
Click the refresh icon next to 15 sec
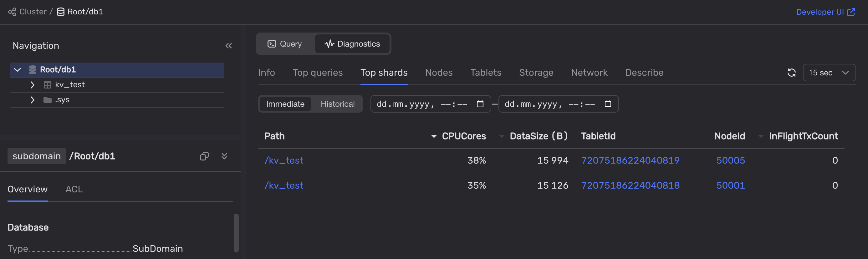pyautogui.click(x=791, y=72)
